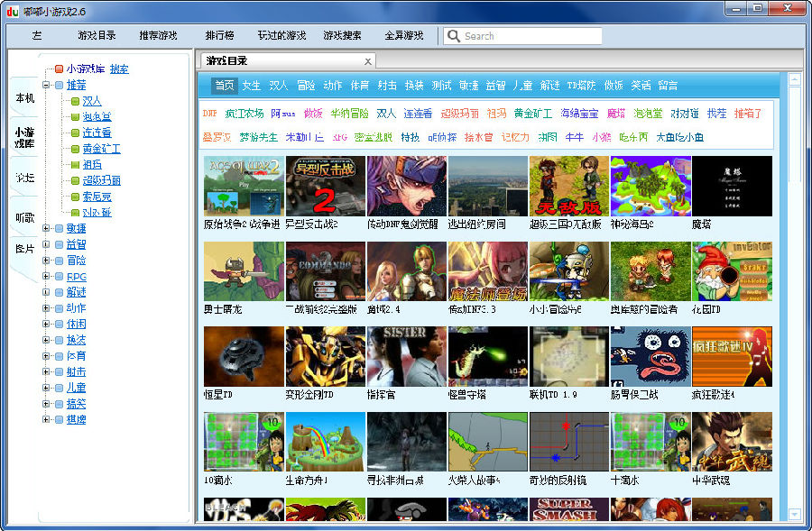Open the 祖玛 tree link
This screenshot has height=531, width=812.
tap(92, 165)
